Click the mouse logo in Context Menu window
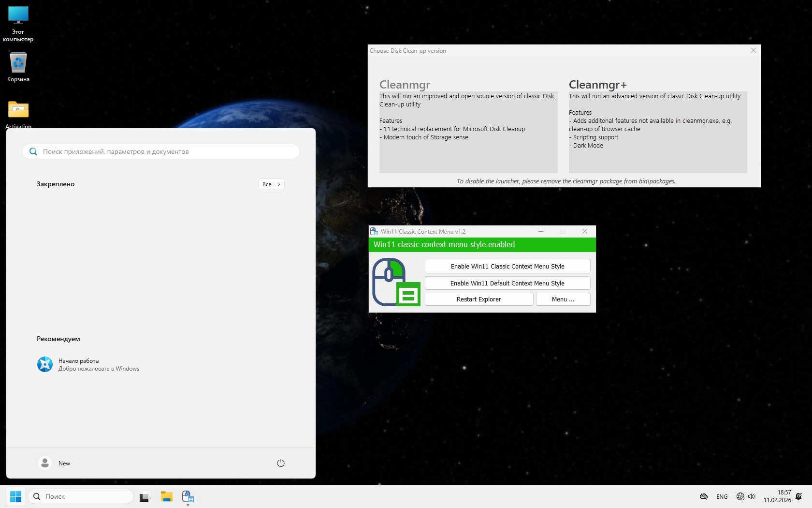The image size is (812, 508). point(396,282)
